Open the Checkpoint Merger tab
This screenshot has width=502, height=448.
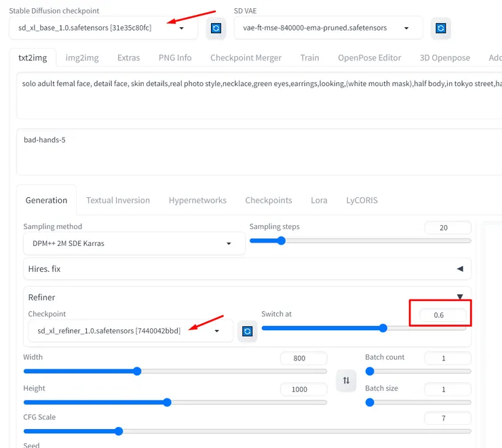(246, 58)
